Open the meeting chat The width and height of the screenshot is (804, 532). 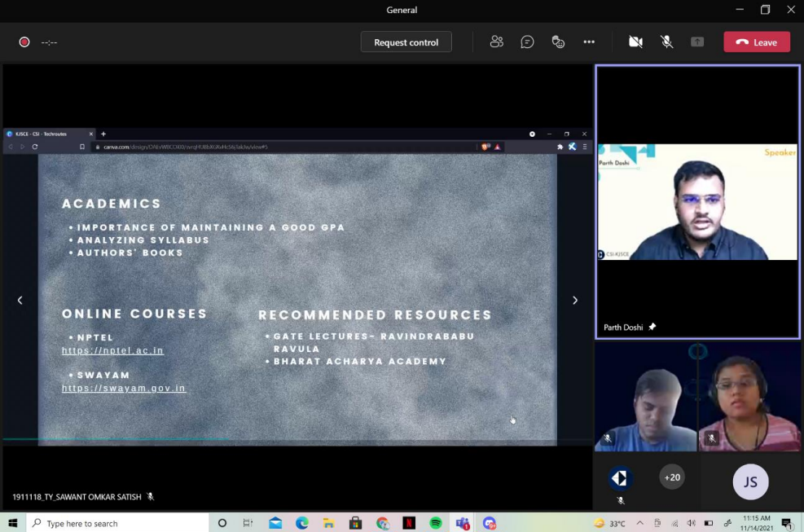[x=527, y=42]
